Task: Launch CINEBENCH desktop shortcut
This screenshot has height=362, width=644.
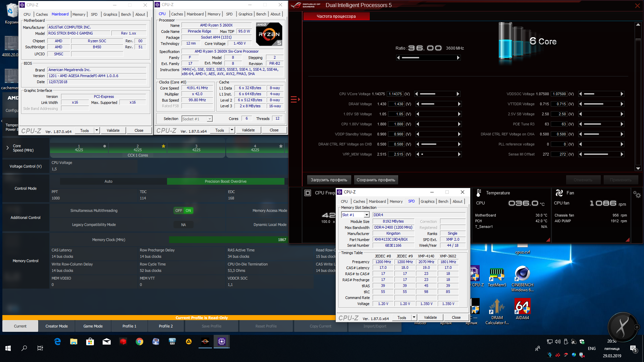Action: point(522,274)
